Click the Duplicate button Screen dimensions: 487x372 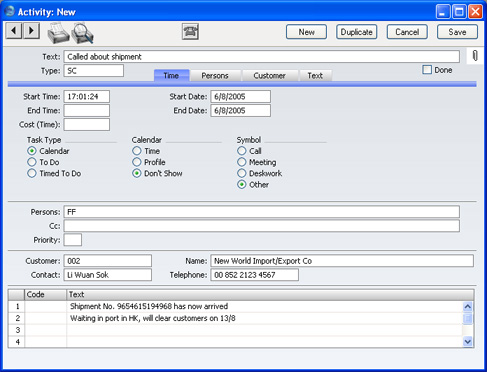356,32
